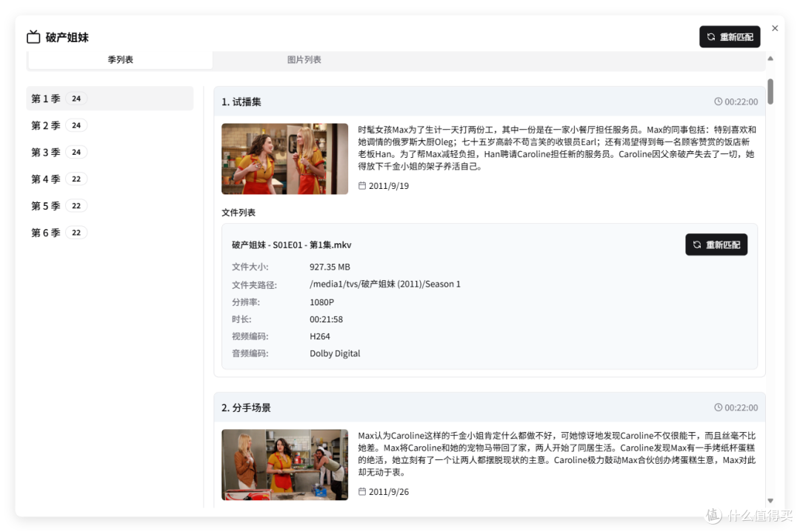Select 第 3 季 in season list
The width and height of the screenshot is (800, 532).
[110, 152]
